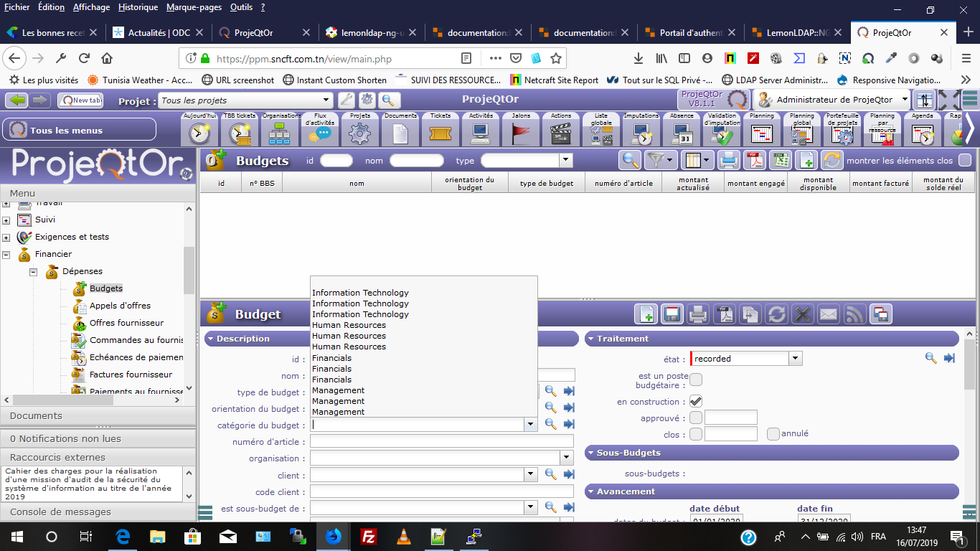Click the save budget floppy disk icon
The width and height of the screenshot is (980, 551).
click(x=672, y=314)
